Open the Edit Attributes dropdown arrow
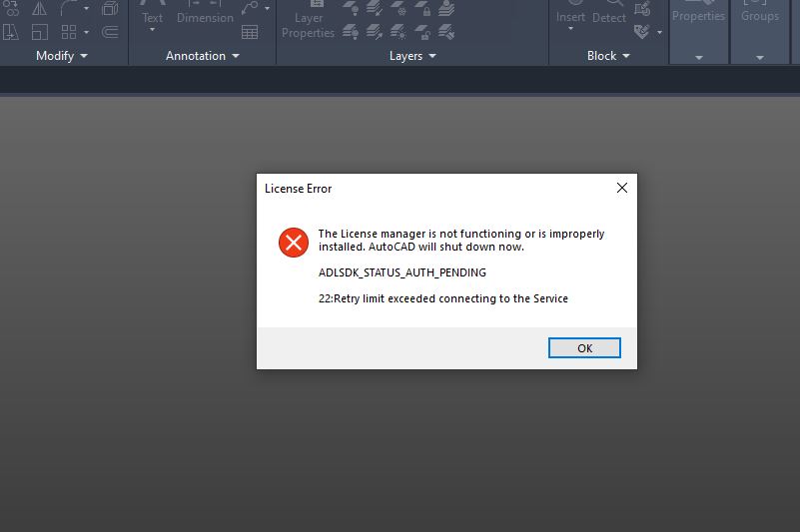This screenshot has width=800, height=532. [659, 32]
